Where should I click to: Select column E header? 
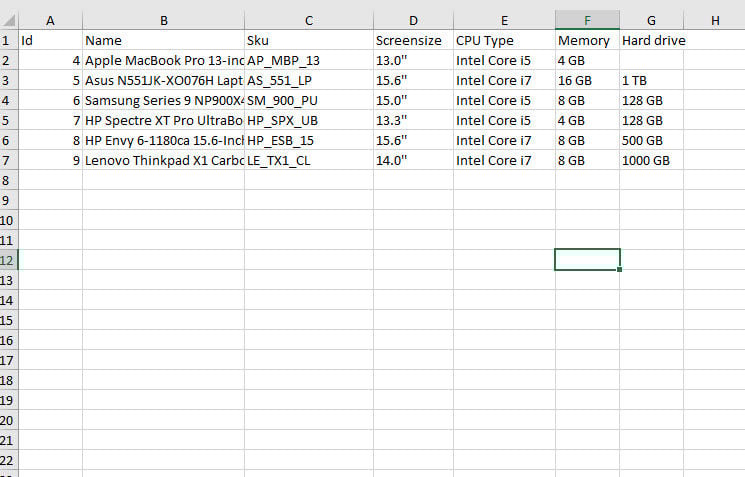pyautogui.click(x=504, y=20)
